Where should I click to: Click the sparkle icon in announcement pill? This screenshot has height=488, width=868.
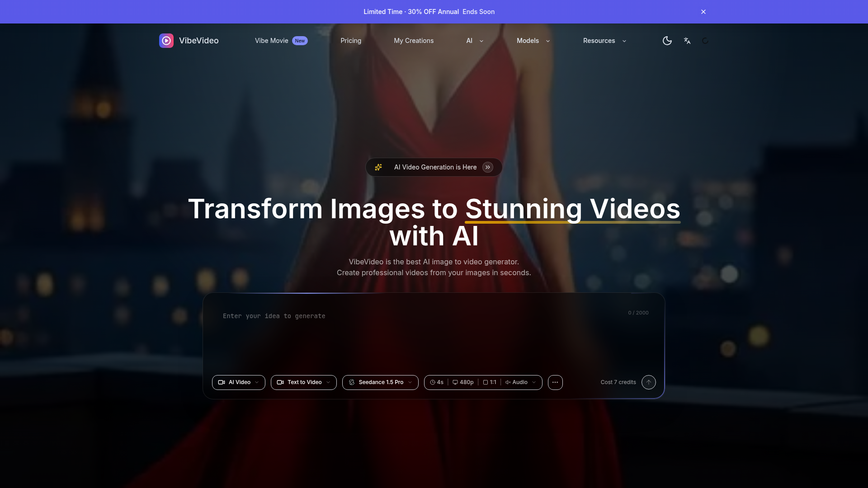pyautogui.click(x=378, y=167)
